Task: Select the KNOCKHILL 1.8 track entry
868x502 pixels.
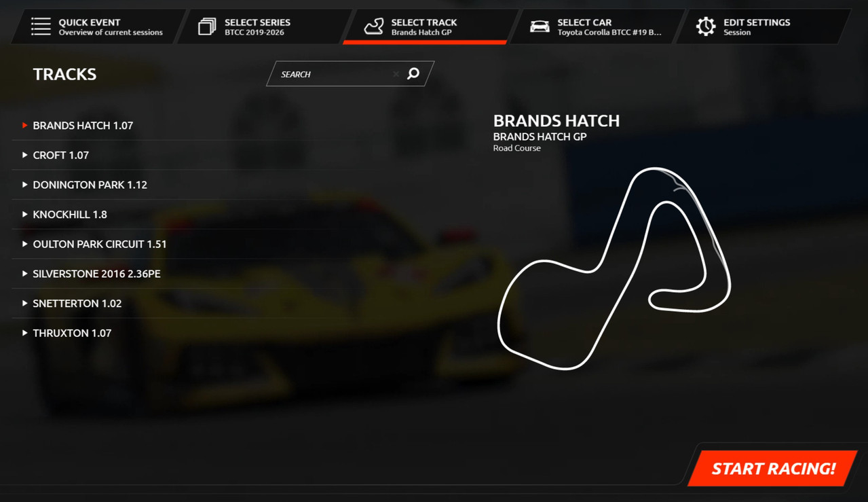Action: pos(70,215)
